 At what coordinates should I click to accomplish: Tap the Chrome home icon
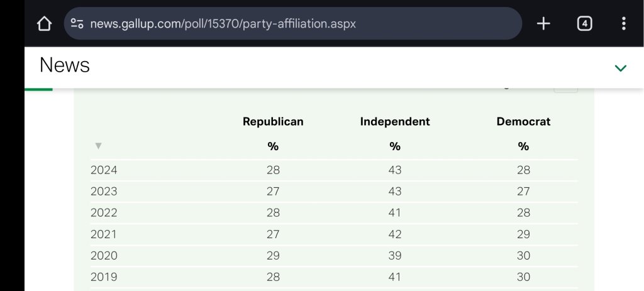44,24
